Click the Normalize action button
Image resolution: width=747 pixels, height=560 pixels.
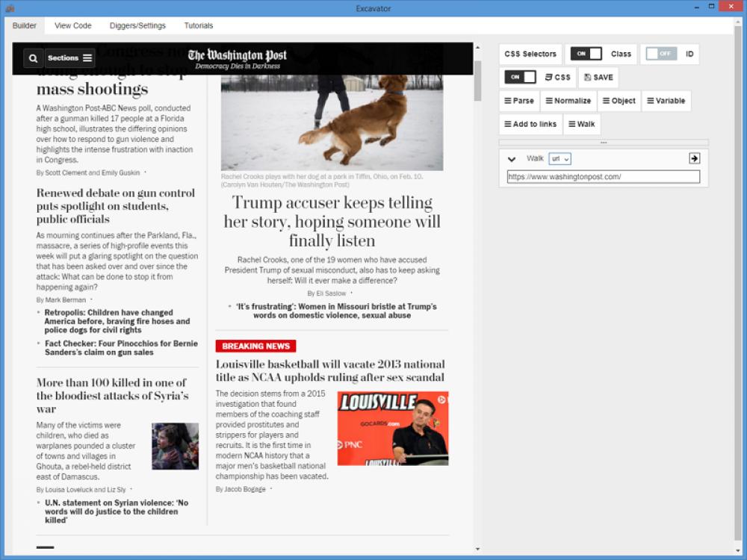click(568, 101)
